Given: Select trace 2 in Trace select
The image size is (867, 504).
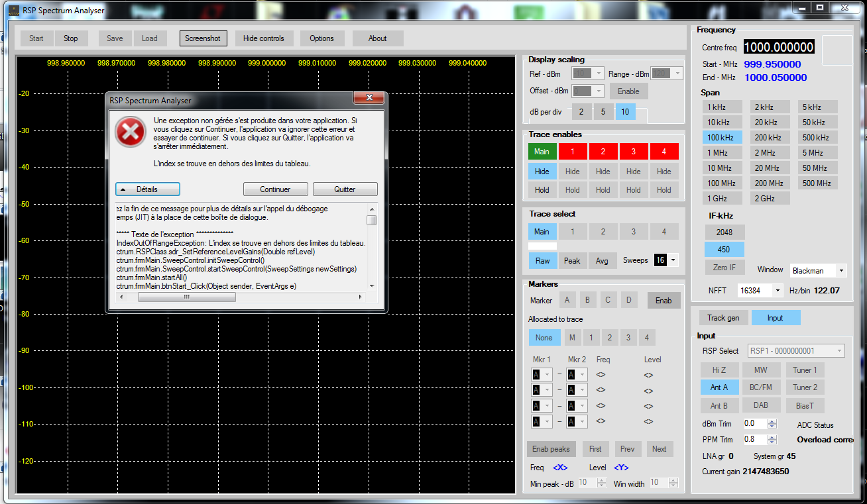Looking at the screenshot, I should [603, 232].
